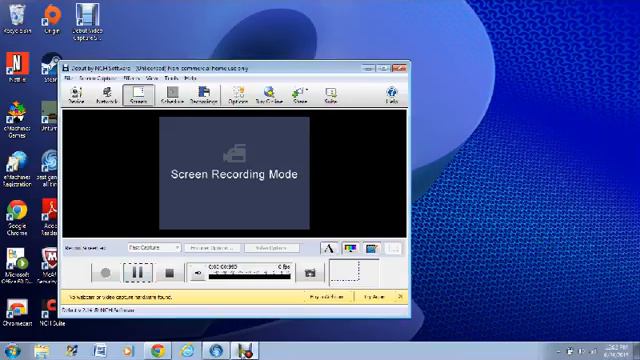Select the Debut Video Capture desktop shortcut
This screenshot has height=360, width=640.
[87, 22]
